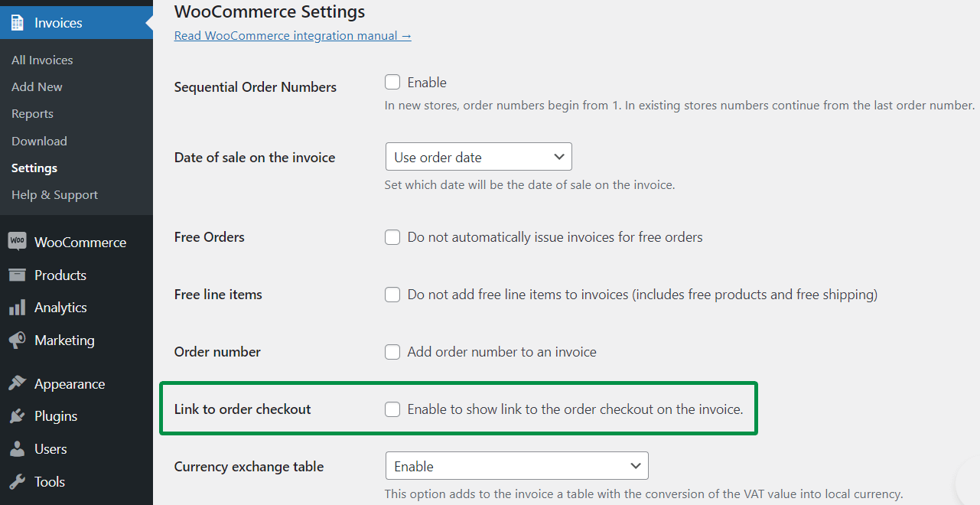Click the Products box icon
The width and height of the screenshot is (980, 505).
17,275
